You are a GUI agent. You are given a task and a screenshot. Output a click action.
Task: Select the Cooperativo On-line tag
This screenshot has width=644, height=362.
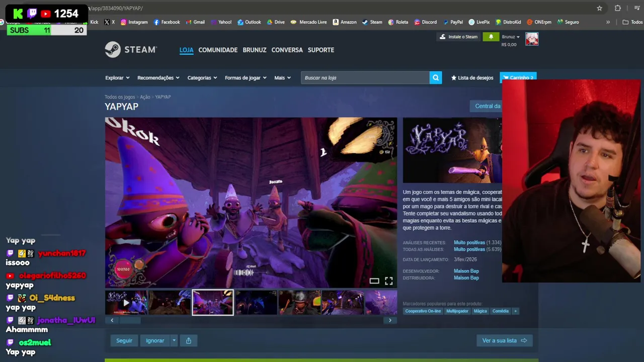pos(423,311)
